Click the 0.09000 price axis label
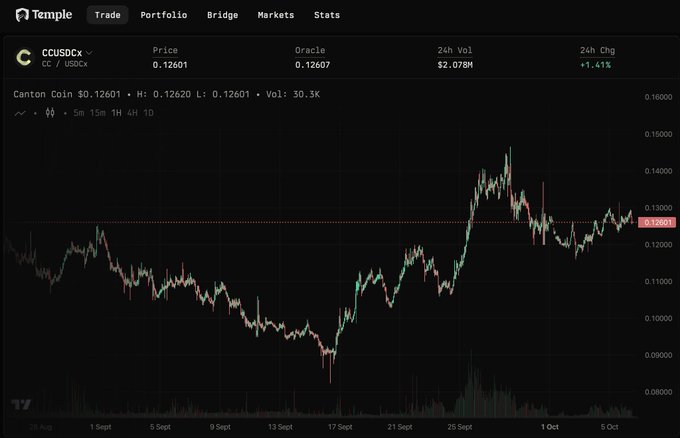680x438 pixels. (658, 356)
